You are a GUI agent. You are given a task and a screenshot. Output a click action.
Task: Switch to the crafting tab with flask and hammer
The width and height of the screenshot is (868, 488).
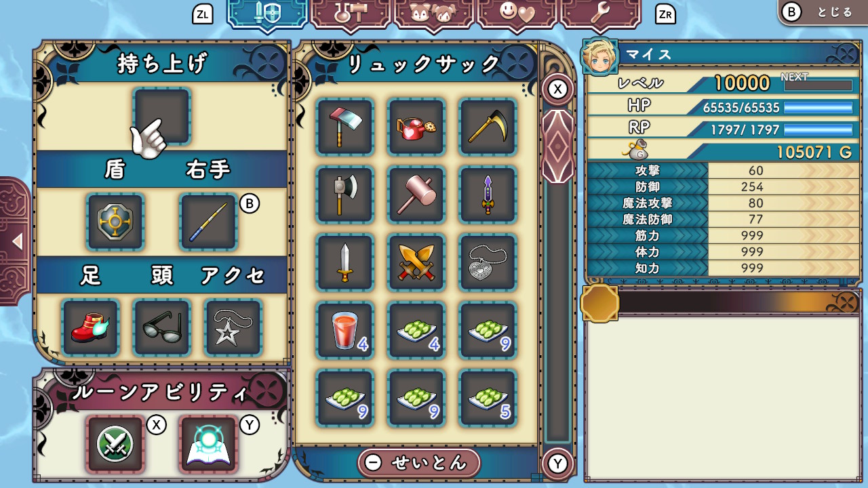click(351, 14)
